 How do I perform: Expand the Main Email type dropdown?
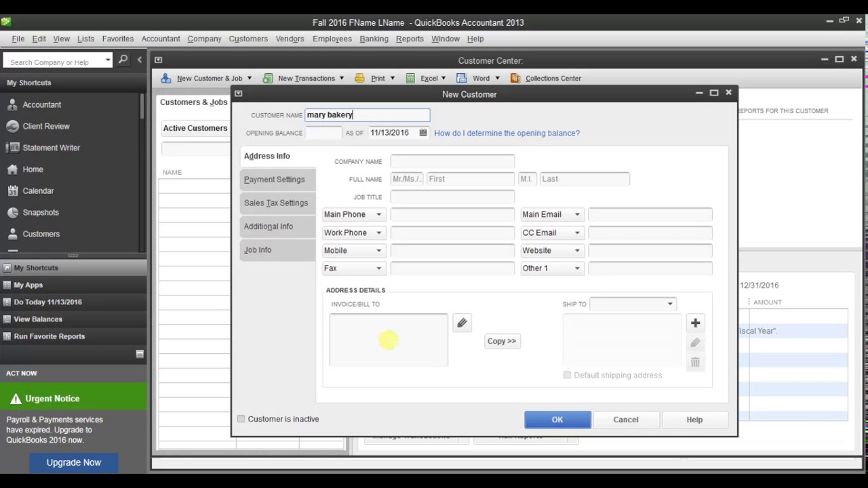[x=577, y=215]
